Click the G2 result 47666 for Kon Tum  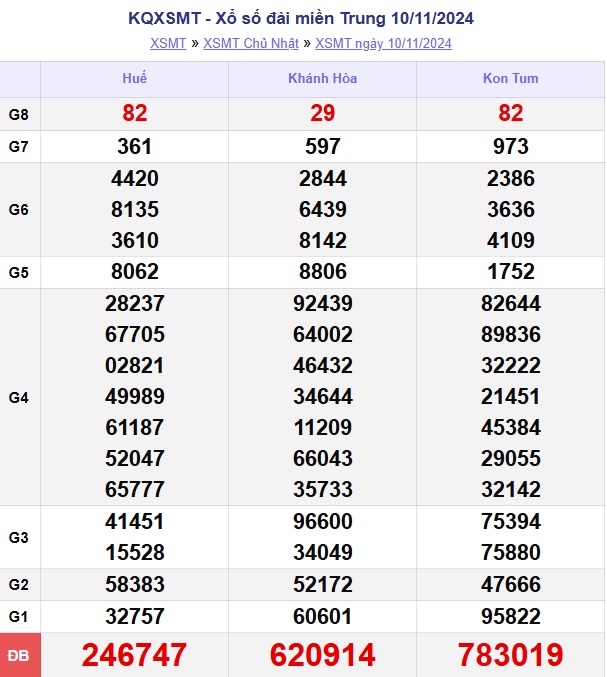point(510,584)
